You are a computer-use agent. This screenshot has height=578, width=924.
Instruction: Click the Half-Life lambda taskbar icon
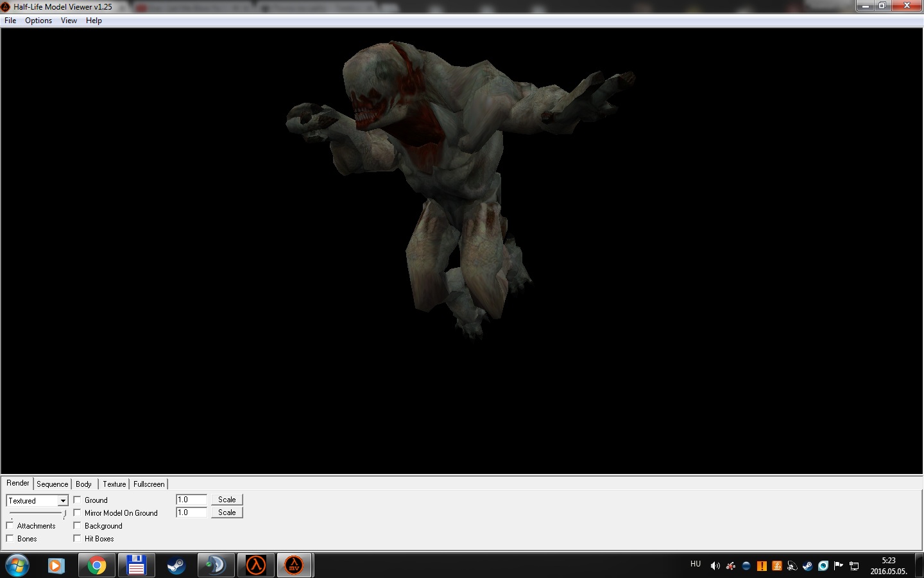(x=256, y=565)
